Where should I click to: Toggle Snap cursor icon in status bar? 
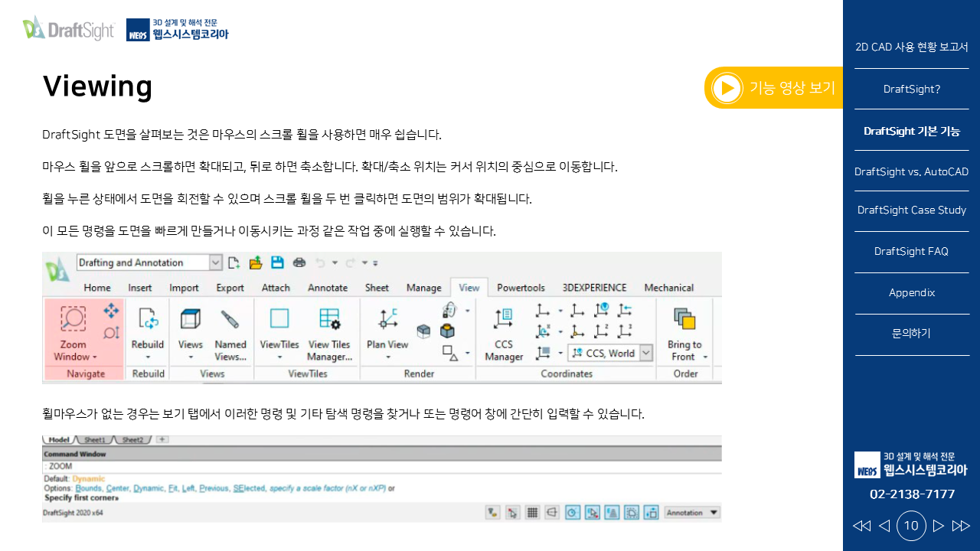[513, 513]
